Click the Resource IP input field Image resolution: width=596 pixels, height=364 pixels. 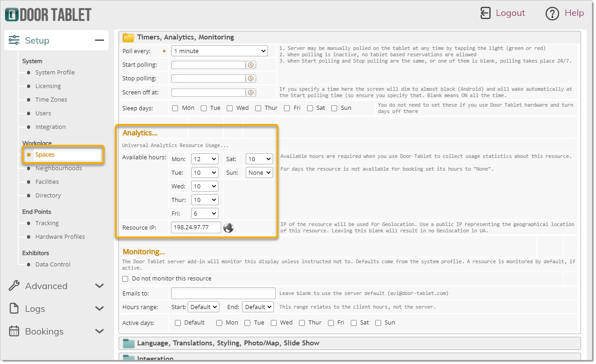[x=196, y=227]
